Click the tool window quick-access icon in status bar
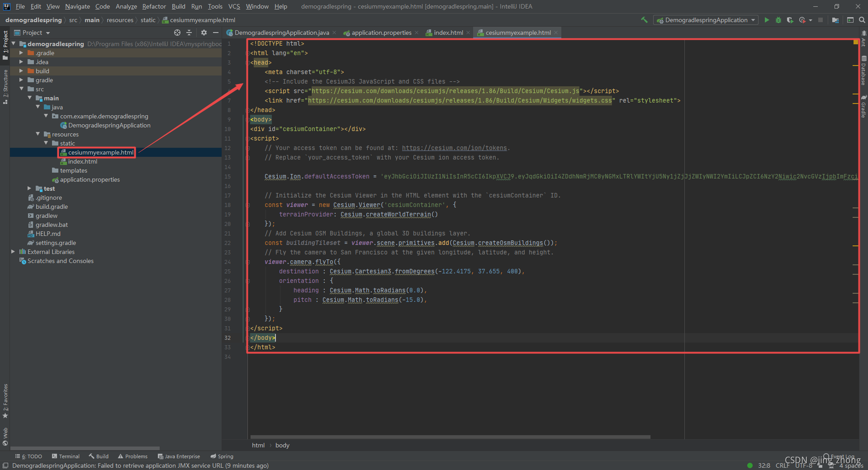Viewport: 868px width, 470px height. [x=5, y=465]
